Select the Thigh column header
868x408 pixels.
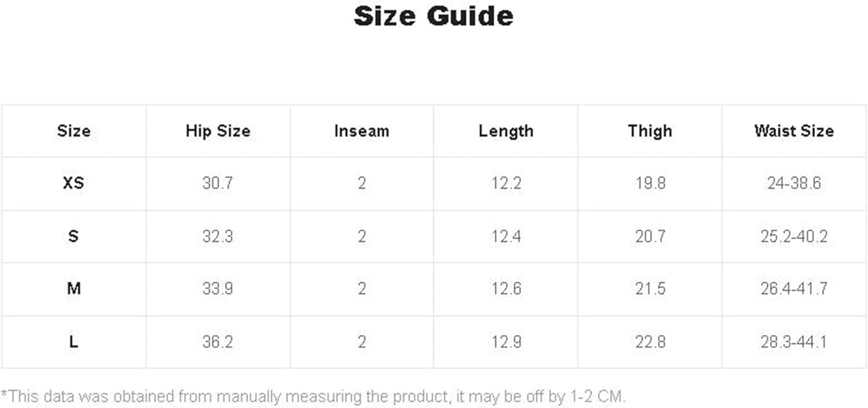pos(650,131)
